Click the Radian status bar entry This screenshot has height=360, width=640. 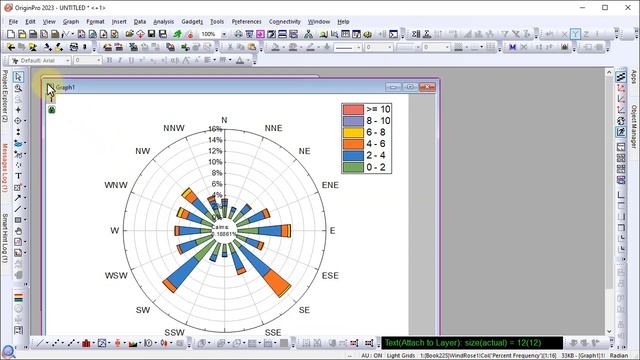[619, 356]
